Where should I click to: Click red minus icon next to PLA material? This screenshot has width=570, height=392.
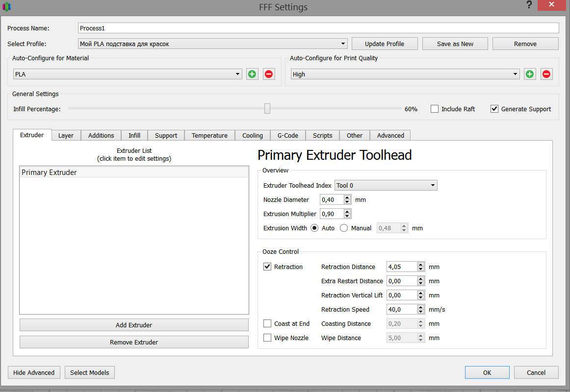(x=269, y=74)
